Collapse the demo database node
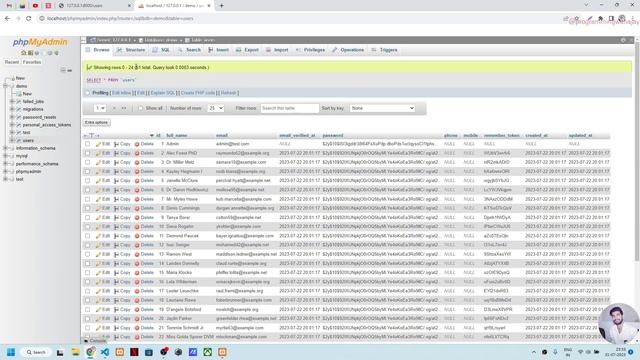 [x=5, y=86]
